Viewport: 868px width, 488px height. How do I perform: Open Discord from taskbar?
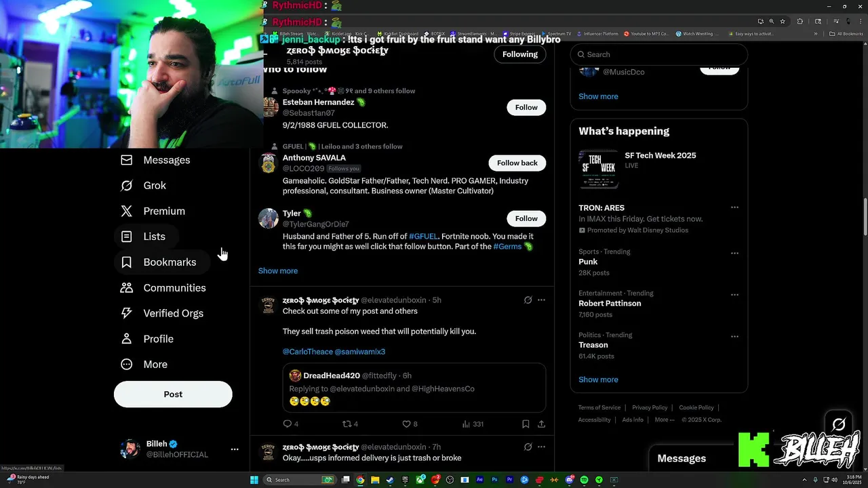(569, 480)
